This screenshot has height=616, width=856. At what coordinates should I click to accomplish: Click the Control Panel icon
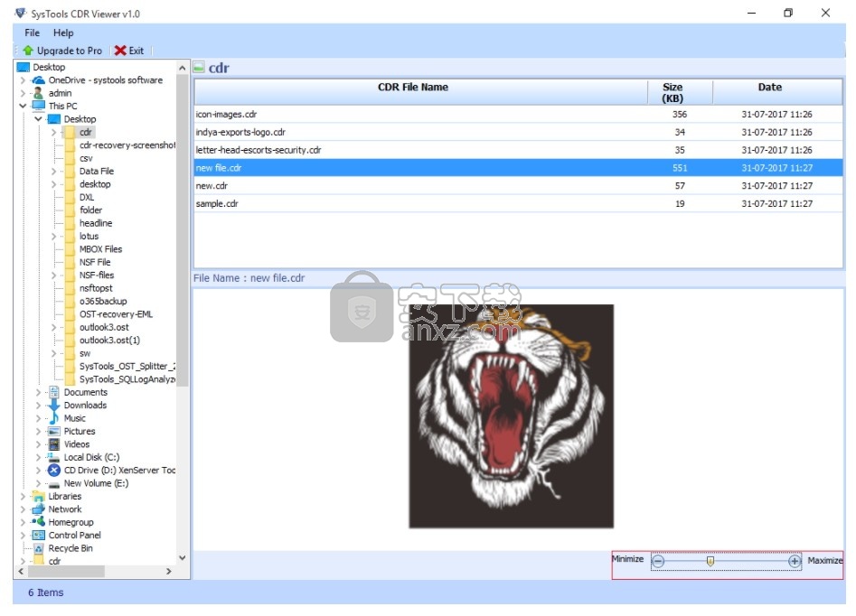pos(38,536)
